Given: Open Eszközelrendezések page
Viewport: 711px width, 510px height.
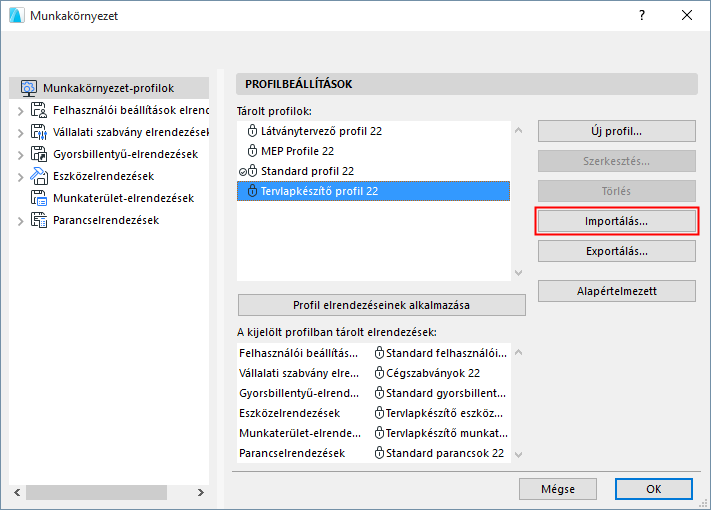Looking at the screenshot, I should point(103,176).
